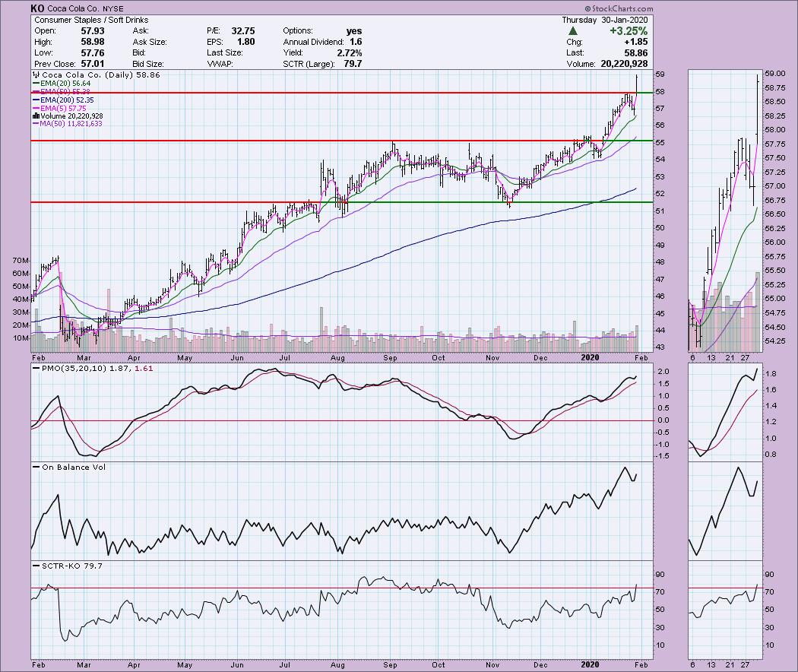Viewport: 798px width, 672px height.
Task: Click the Options value yes
Action: 354,31
